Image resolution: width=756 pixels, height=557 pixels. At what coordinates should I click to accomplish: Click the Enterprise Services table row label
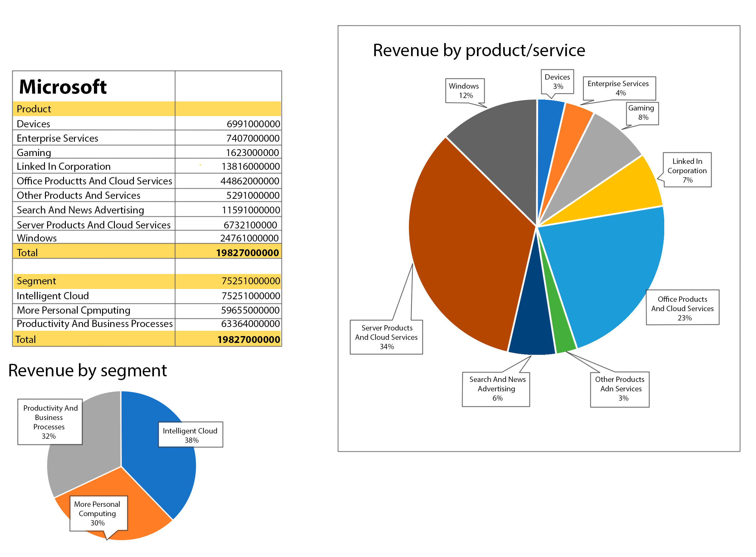click(x=57, y=138)
